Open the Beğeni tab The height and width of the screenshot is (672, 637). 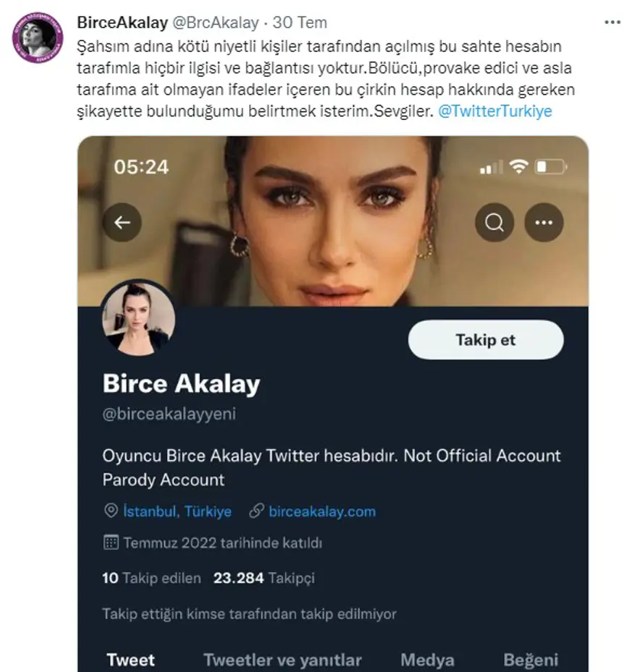[x=531, y=660]
